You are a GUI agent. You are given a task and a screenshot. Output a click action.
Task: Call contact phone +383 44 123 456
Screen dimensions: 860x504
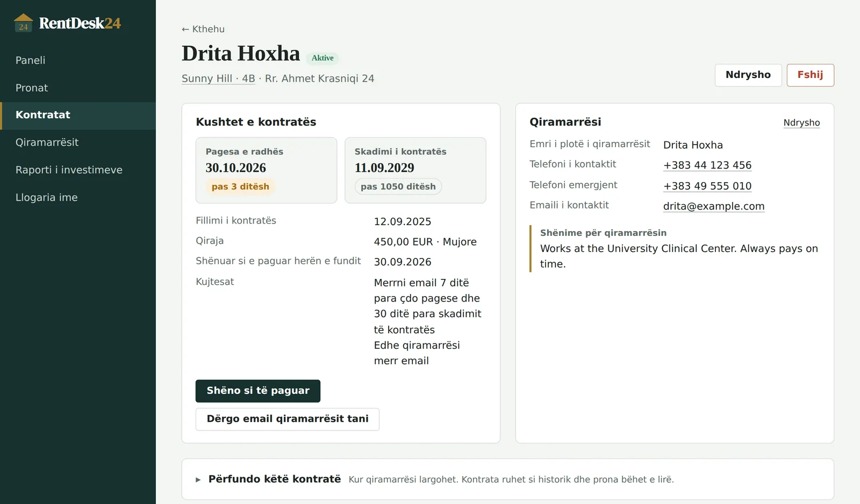(707, 165)
